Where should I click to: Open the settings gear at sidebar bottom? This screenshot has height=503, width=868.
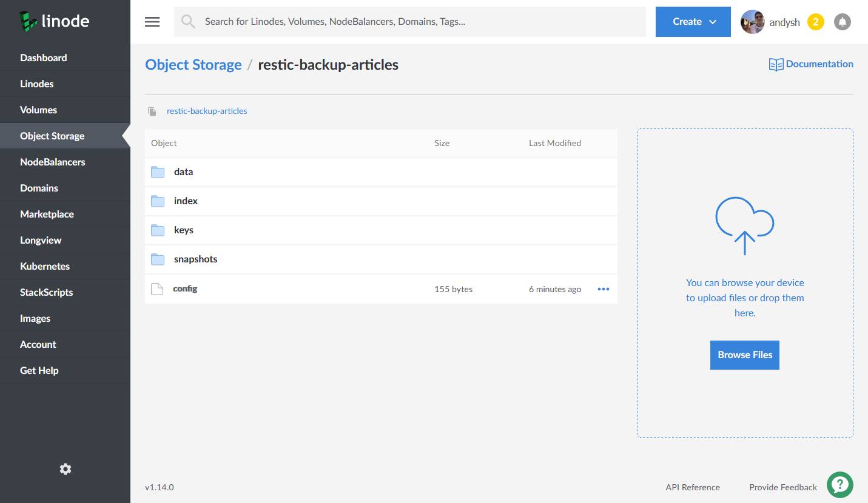click(65, 468)
